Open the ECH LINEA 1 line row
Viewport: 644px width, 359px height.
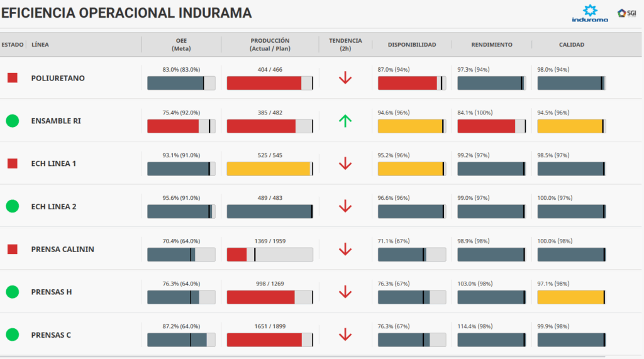[x=53, y=163]
